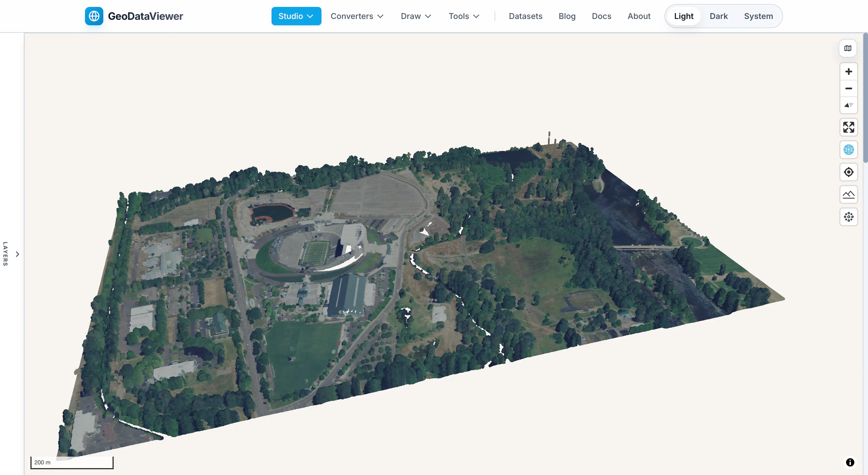Switch to the System theme

coord(758,16)
